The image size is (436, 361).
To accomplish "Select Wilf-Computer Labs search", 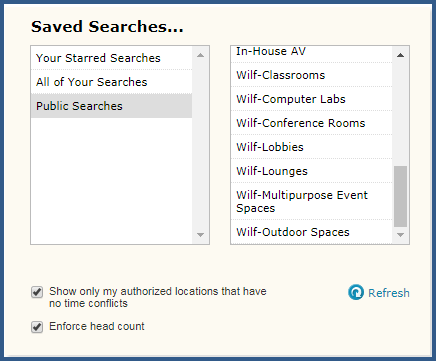I will [311, 99].
